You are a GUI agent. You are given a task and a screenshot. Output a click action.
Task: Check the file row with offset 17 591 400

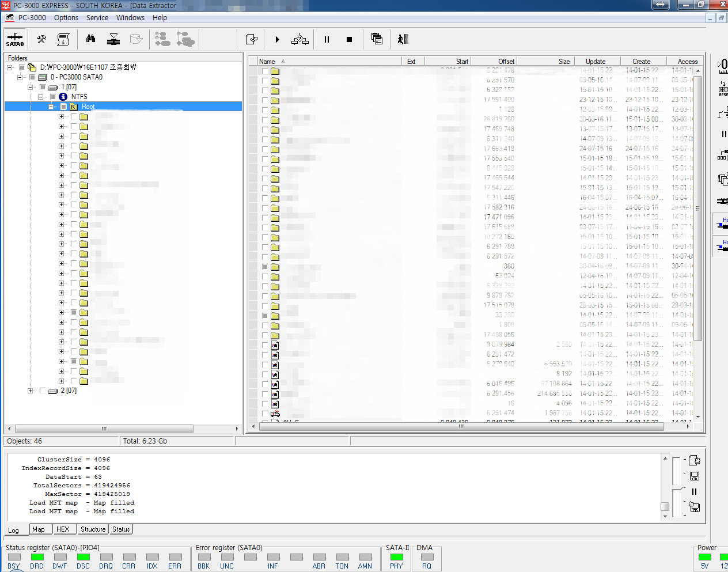[x=265, y=100]
